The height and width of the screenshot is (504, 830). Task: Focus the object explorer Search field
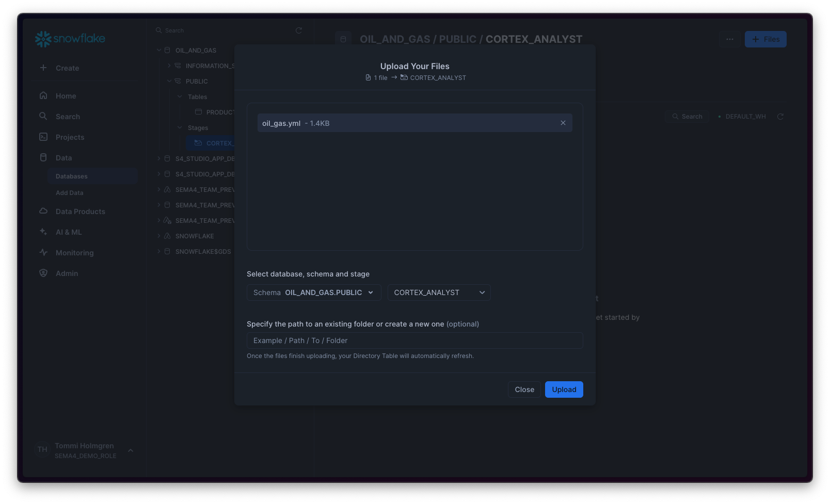(x=222, y=30)
